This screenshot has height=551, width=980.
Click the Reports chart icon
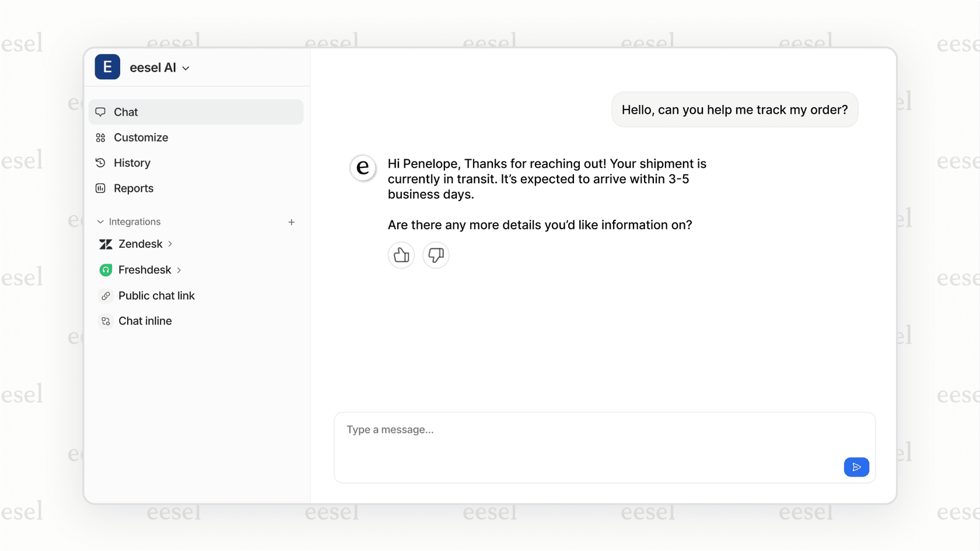[x=100, y=188]
